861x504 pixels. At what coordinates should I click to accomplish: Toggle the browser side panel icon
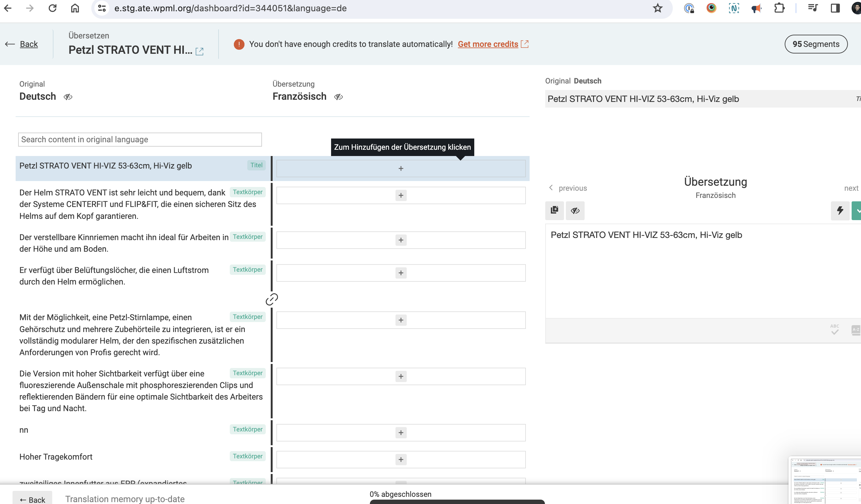click(x=835, y=8)
